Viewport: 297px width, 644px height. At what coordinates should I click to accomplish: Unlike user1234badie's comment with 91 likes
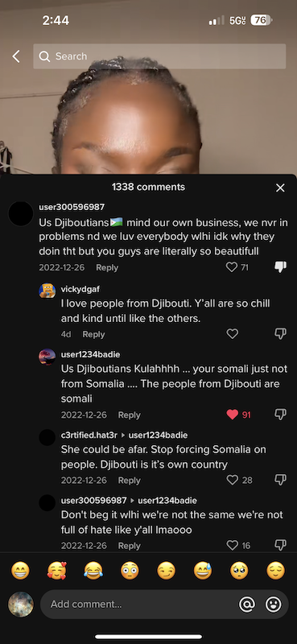point(233,415)
